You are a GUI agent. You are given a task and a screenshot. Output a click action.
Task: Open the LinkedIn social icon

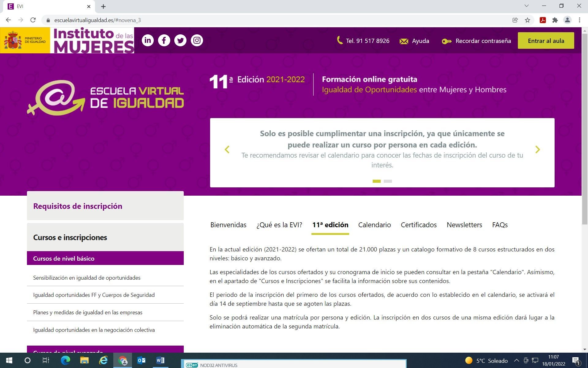pyautogui.click(x=148, y=40)
